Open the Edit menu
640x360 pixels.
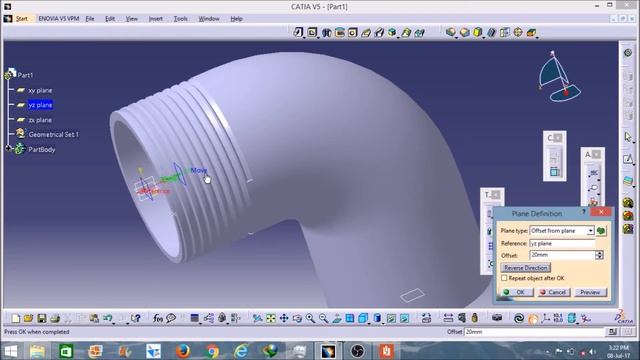point(110,19)
